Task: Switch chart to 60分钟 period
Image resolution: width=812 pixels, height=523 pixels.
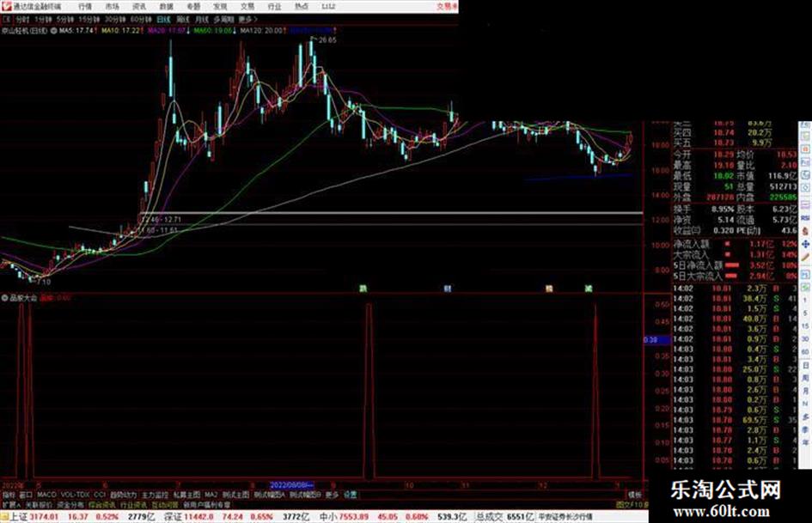Action: point(141,19)
